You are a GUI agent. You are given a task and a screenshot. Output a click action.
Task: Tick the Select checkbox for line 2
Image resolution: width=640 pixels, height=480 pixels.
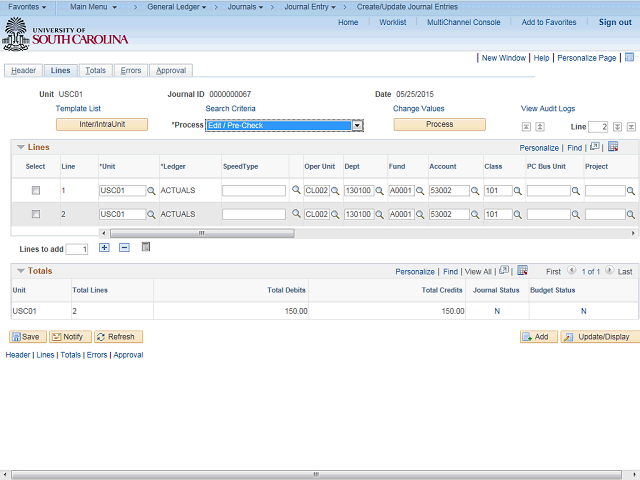36,214
